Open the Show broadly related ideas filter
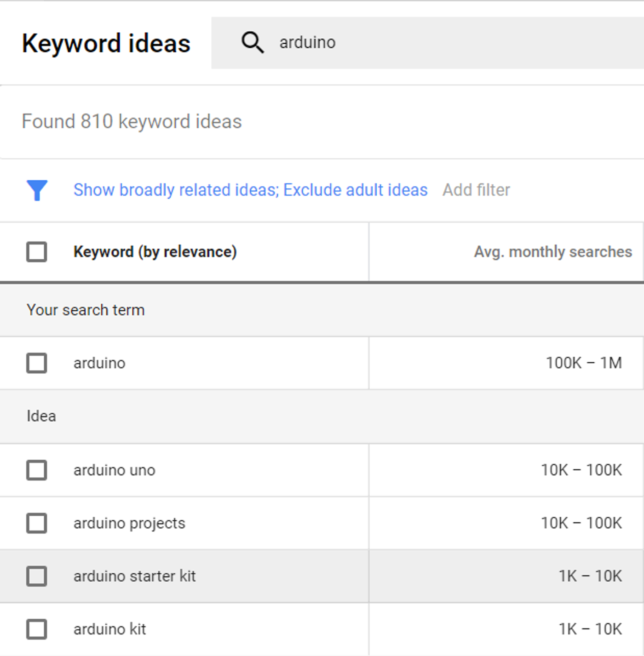The image size is (644, 656). point(250,190)
